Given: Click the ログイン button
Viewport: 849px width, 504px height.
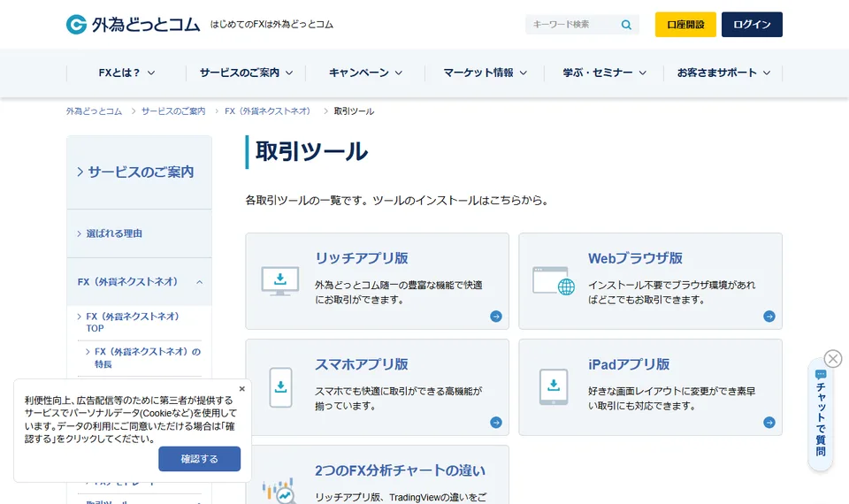Looking at the screenshot, I should (752, 25).
